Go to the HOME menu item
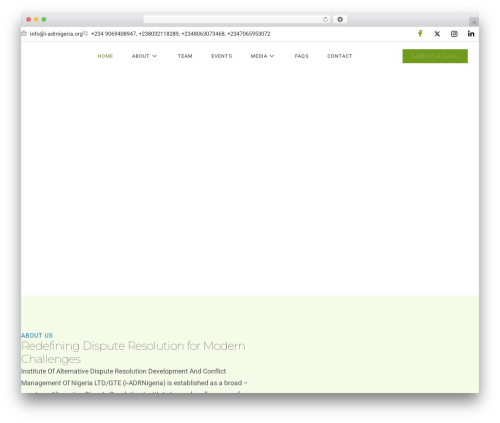The width and height of the screenshot is (500, 423). tap(105, 56)
